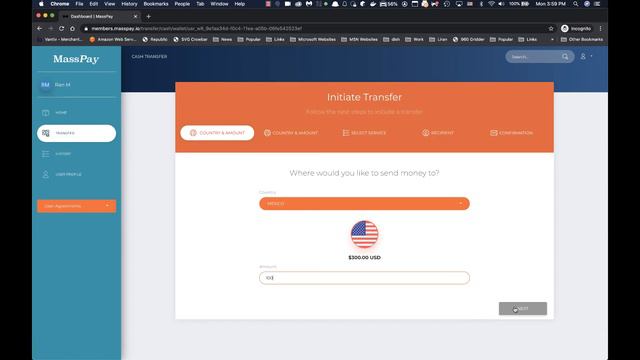Reload the page with refresh icon

(x=61, y=29)
